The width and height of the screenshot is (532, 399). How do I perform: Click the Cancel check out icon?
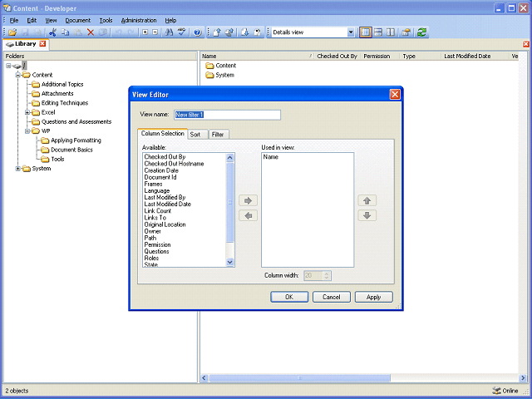(258, 32)
